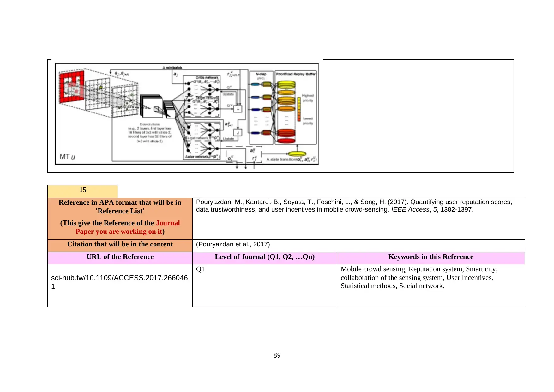Click the yellow cell numbered 15
Image resolution: width=554 pixels, height=392 pixels.
tap(83, 191)
